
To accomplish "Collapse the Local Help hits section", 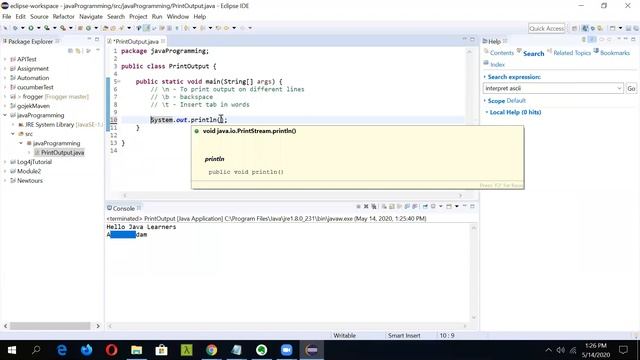I will (487, 112).
